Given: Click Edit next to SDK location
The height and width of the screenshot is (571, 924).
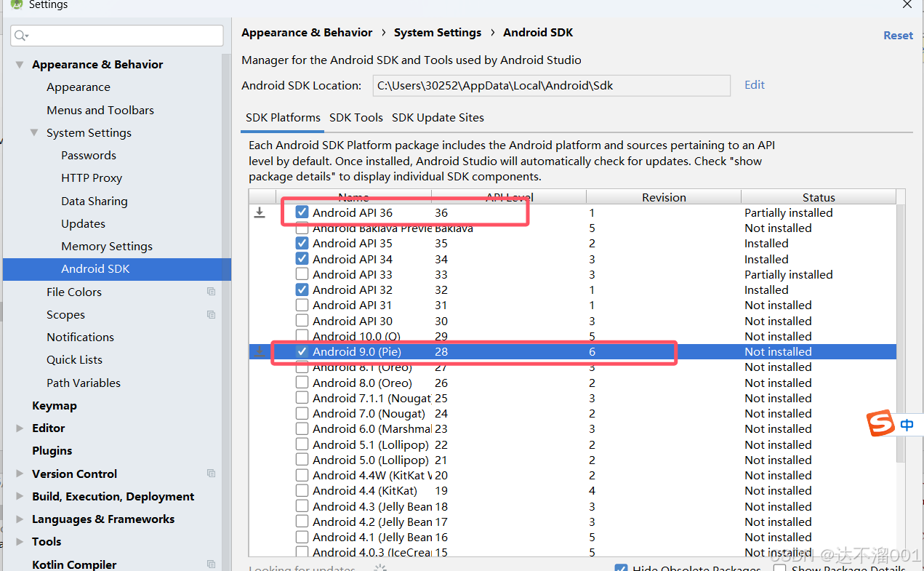Looking at the screenshot, I should click(x=755, y=85).
